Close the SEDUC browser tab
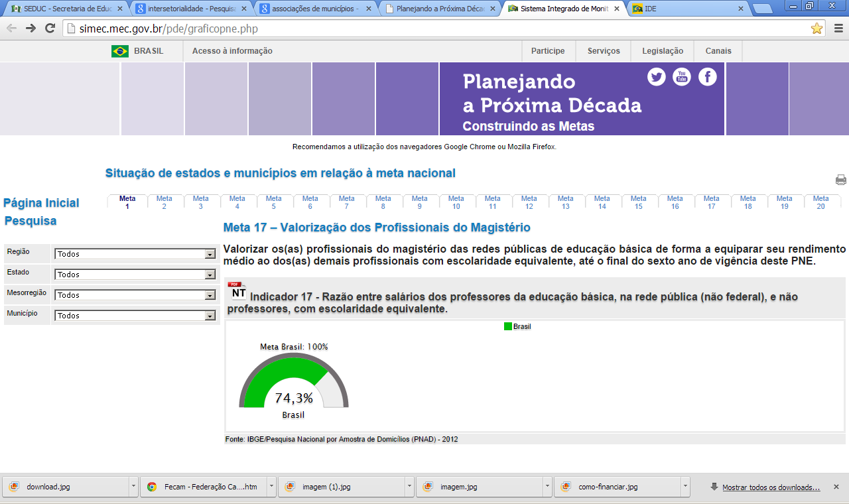Image resolution: width=849 pixels, height=504 pixels. pyautogui.click(x=120, y=9)
